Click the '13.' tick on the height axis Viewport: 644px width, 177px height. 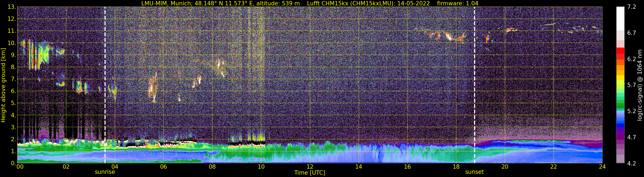[x=12, y=7]
